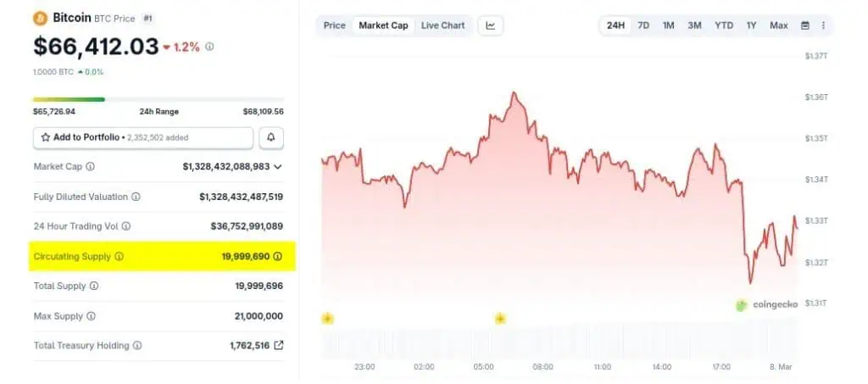Viewport: 868px width, 384px height.
Task: Click the first yellow event marker on chart
Action: (x=327, y=319)
